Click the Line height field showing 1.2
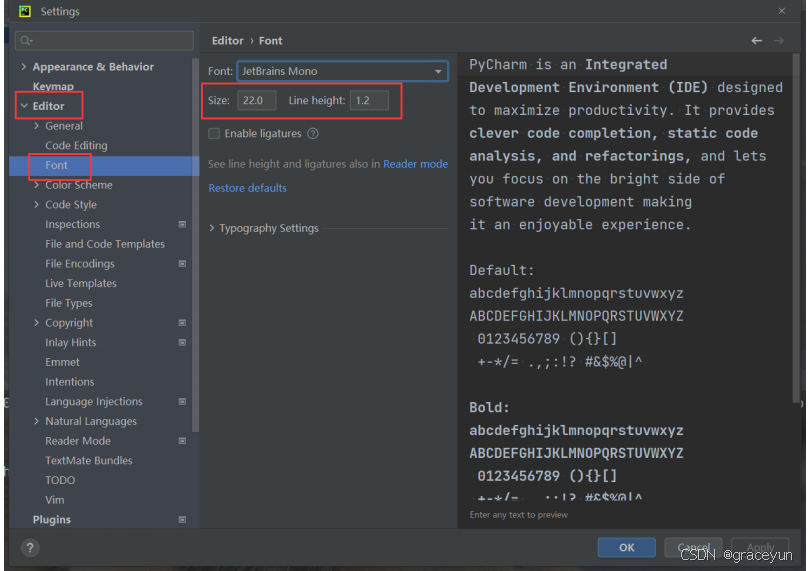This screenshot has width=809, height=571. click(369, 101)
